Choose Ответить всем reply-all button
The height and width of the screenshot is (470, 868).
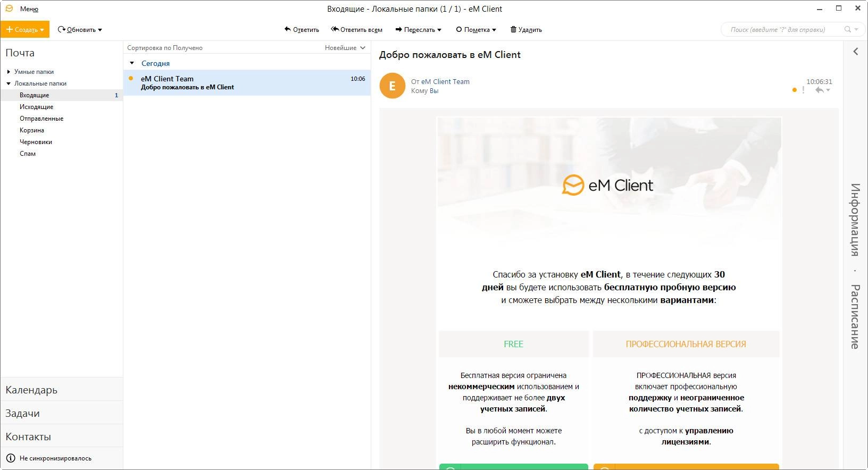pos(356,30)
